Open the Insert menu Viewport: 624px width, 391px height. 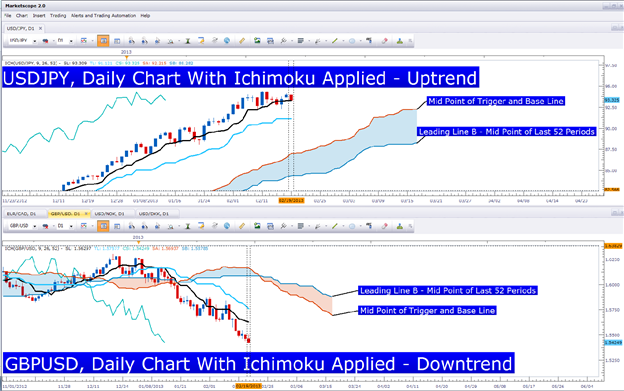coord(39,16)
